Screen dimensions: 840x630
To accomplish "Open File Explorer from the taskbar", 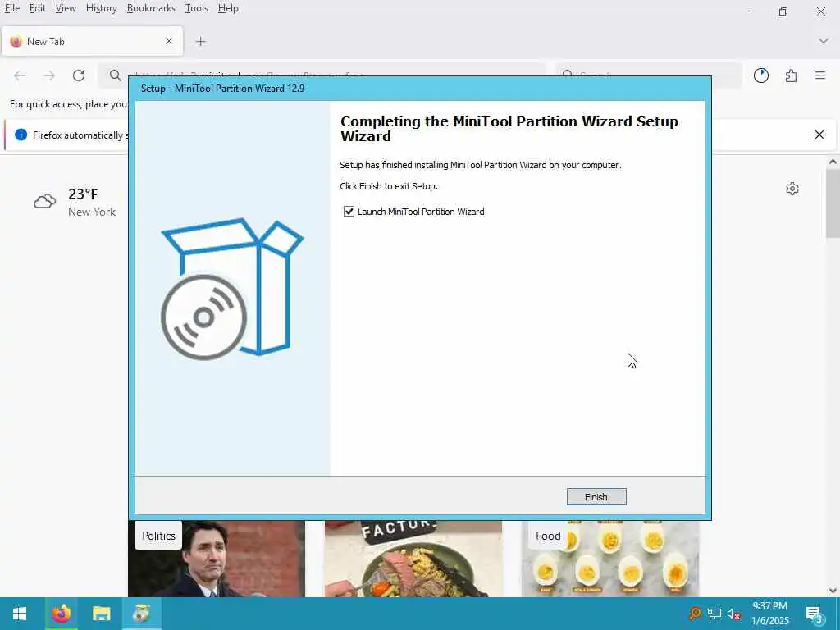I will point(101,614).
